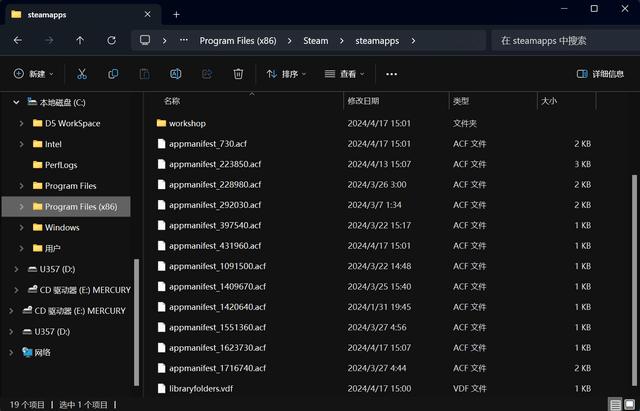Select the 用户 folder in sidebar

[47, 248]
